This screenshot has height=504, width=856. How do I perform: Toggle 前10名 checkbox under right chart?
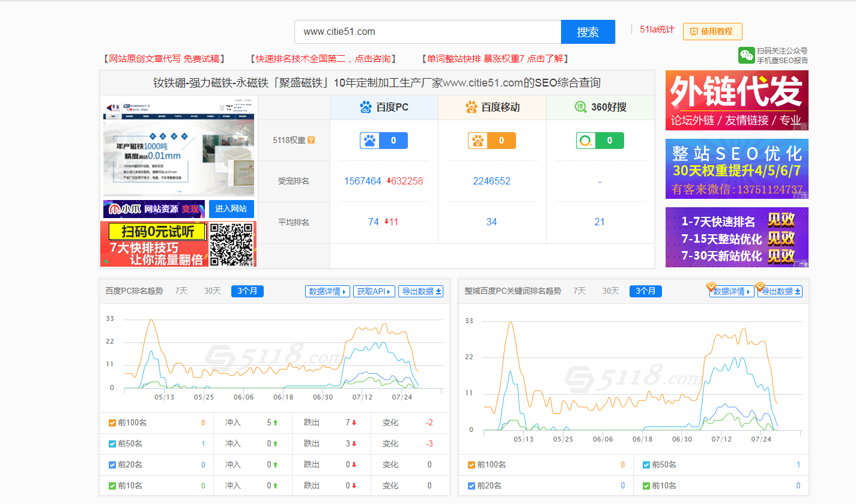(646, 486)
